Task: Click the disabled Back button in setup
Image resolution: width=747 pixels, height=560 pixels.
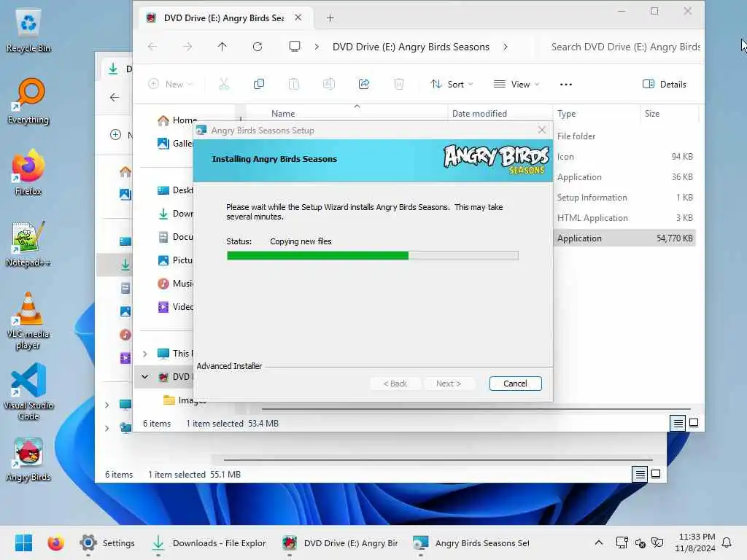Action: point(395,384)
